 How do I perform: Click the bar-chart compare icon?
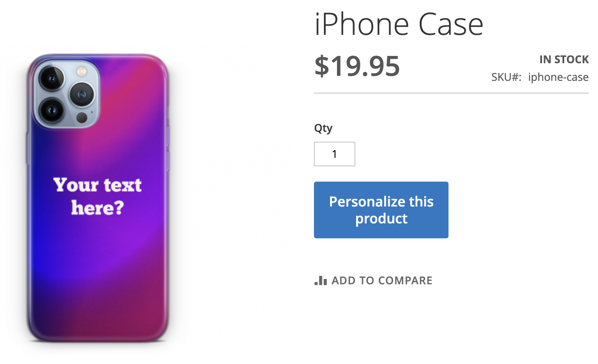320,280
